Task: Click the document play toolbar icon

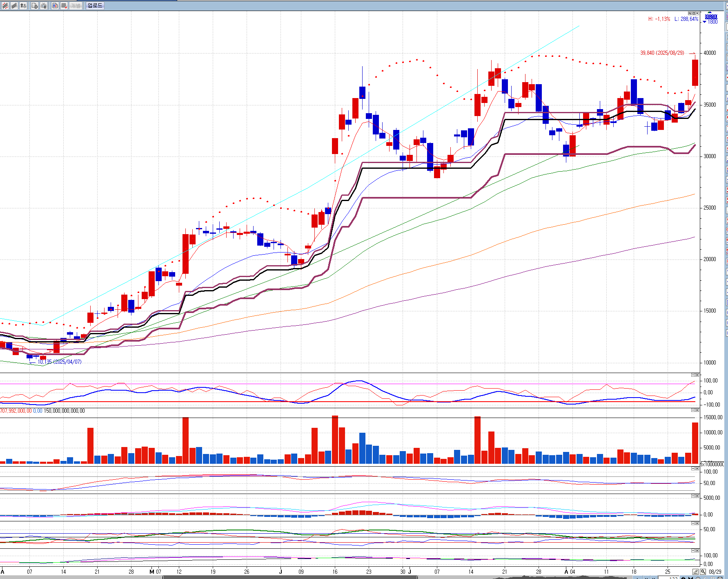Action: (x=35, y=6)
